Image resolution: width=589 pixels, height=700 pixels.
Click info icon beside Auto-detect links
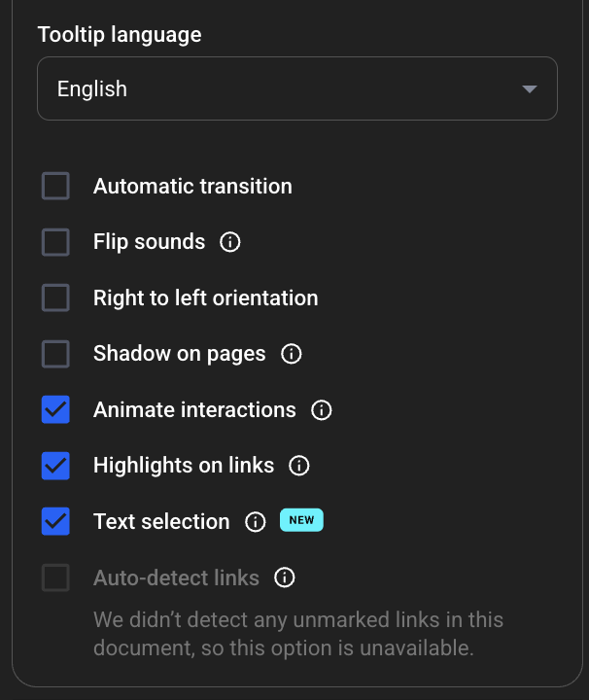click(284, 578)
